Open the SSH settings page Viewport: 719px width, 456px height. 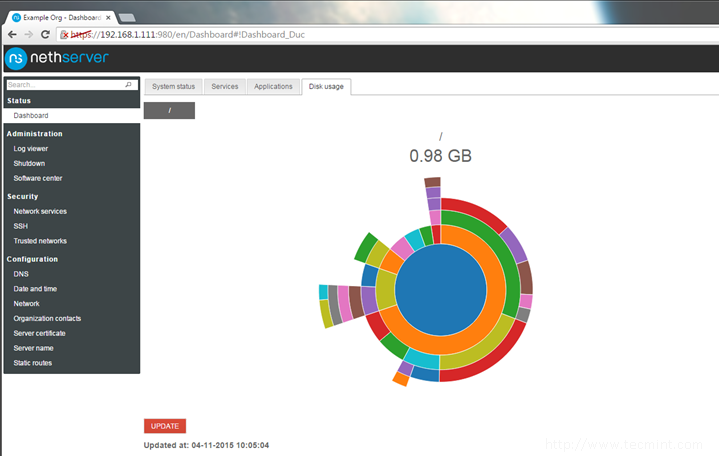(21, 226)
